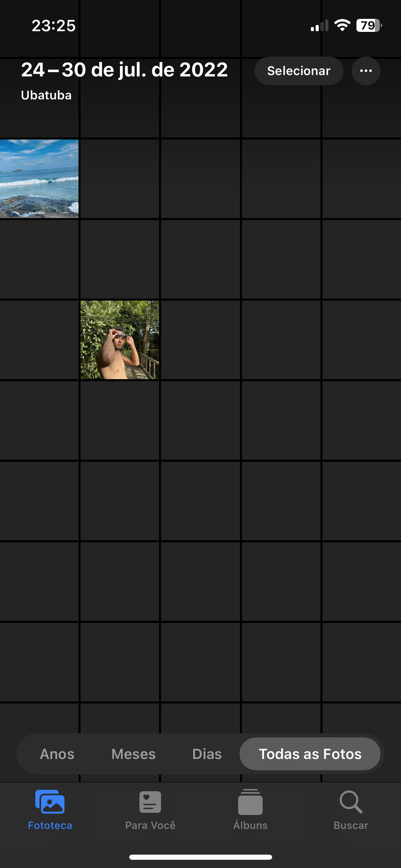Tap the Wi-Fi status icon
Screen dimensions: 401x868
342,25
